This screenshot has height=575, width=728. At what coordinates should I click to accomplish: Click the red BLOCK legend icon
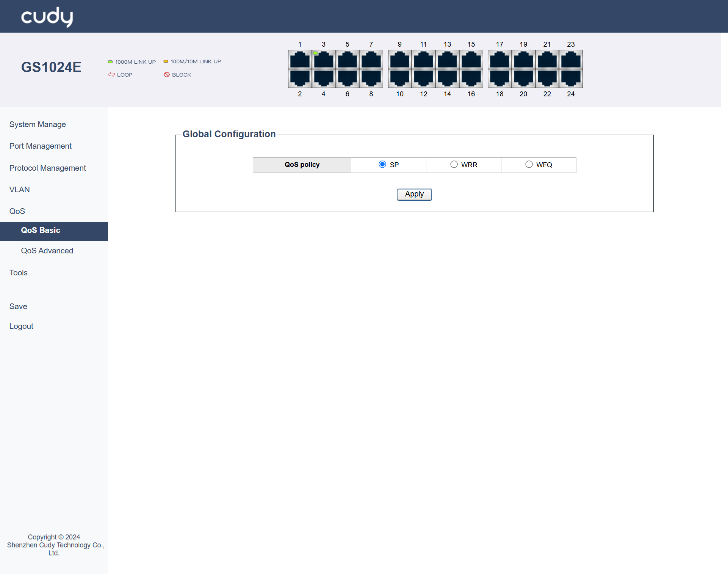167,75
